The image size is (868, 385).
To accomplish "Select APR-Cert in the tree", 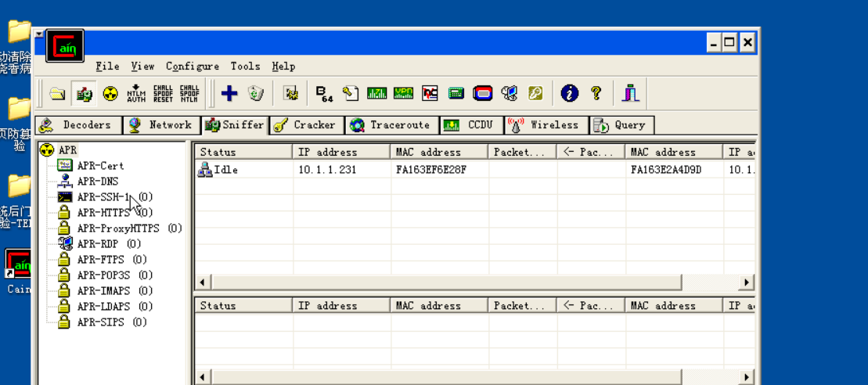I will click(x=100, y=165).
